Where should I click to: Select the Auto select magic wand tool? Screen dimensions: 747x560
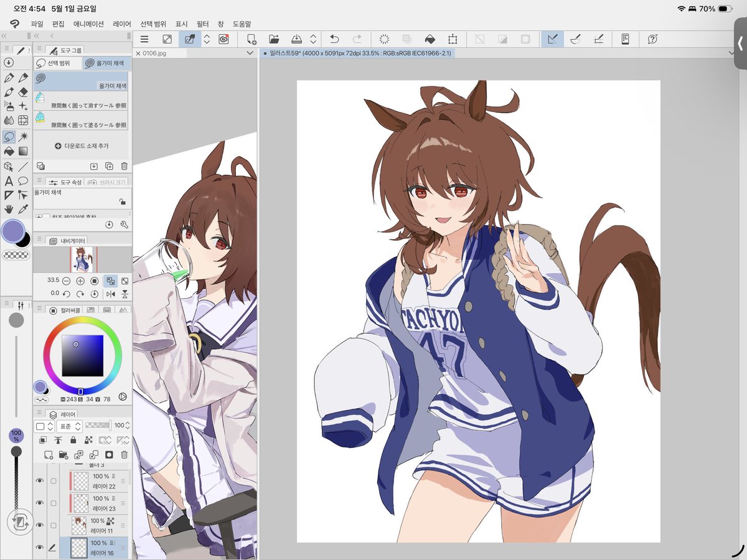coord(23,136)
